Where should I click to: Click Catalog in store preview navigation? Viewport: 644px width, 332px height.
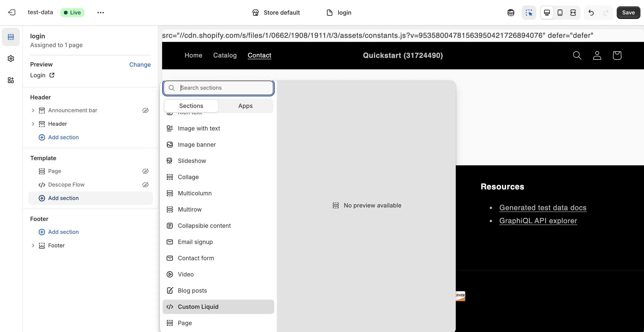225,55
